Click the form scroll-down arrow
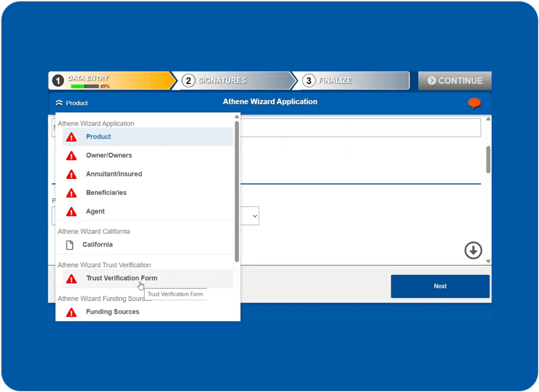This screenshot has height=392, width=539. click(488, 262)
